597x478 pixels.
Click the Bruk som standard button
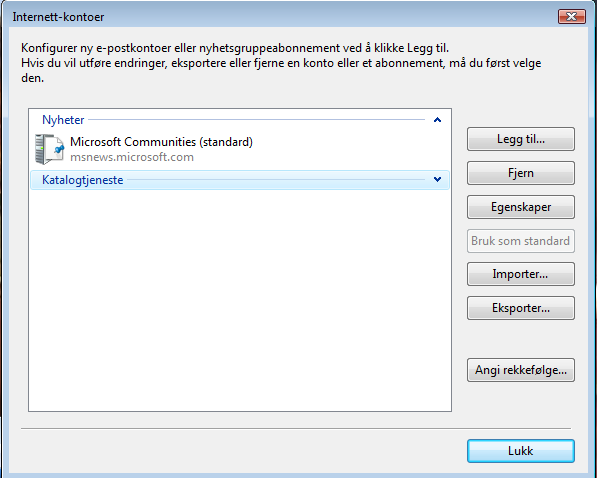pyautogui.click(x=521, y=241)
